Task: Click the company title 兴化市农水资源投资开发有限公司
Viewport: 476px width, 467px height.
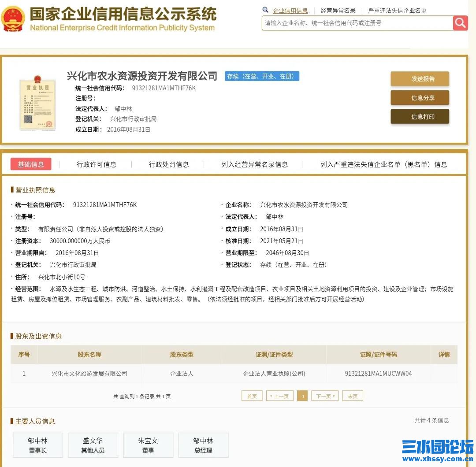Action: coord(142,76)
